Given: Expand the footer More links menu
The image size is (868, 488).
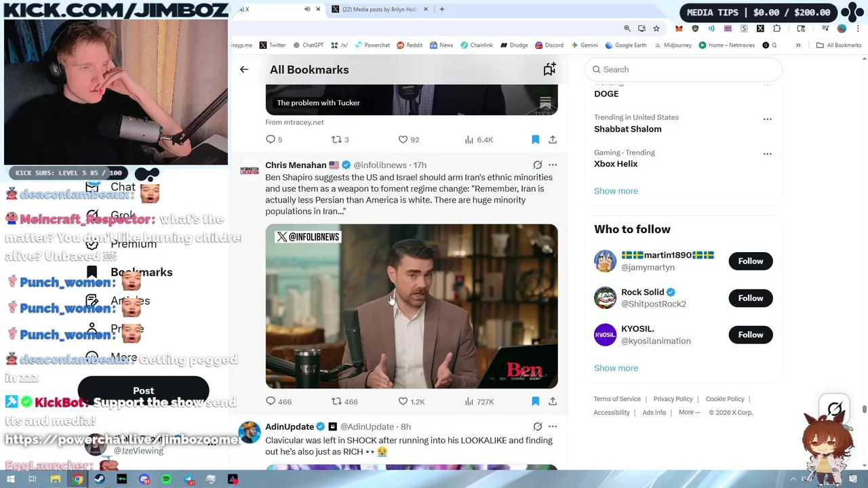Looking at the screenshot, I should [x=690, y=412].
